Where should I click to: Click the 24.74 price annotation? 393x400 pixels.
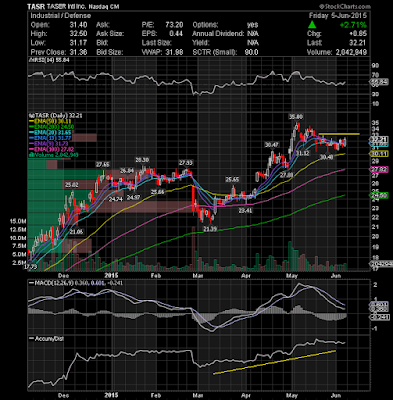click(116, 199)
